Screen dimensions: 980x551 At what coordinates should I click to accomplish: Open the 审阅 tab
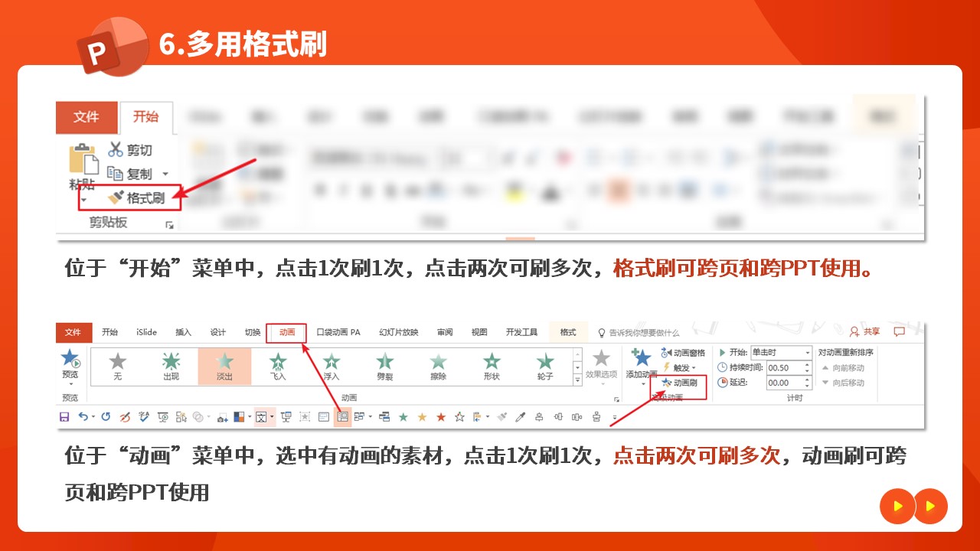(x=445, y=332)
